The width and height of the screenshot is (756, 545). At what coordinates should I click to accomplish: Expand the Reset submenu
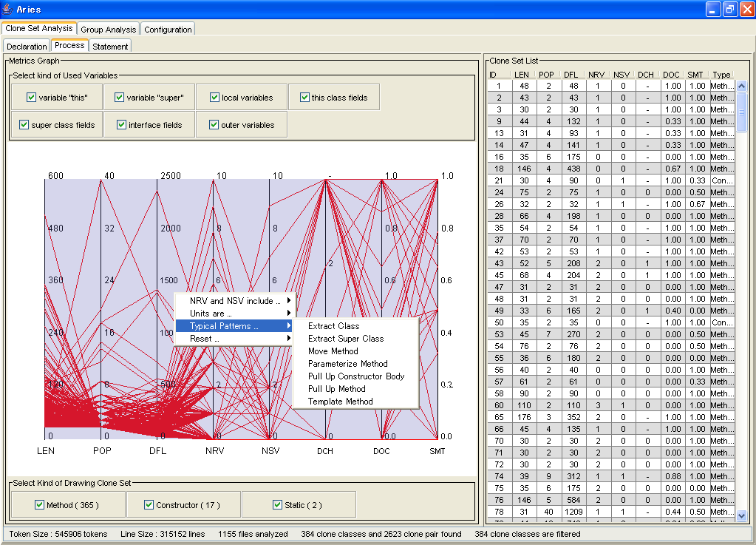point(234,339)
